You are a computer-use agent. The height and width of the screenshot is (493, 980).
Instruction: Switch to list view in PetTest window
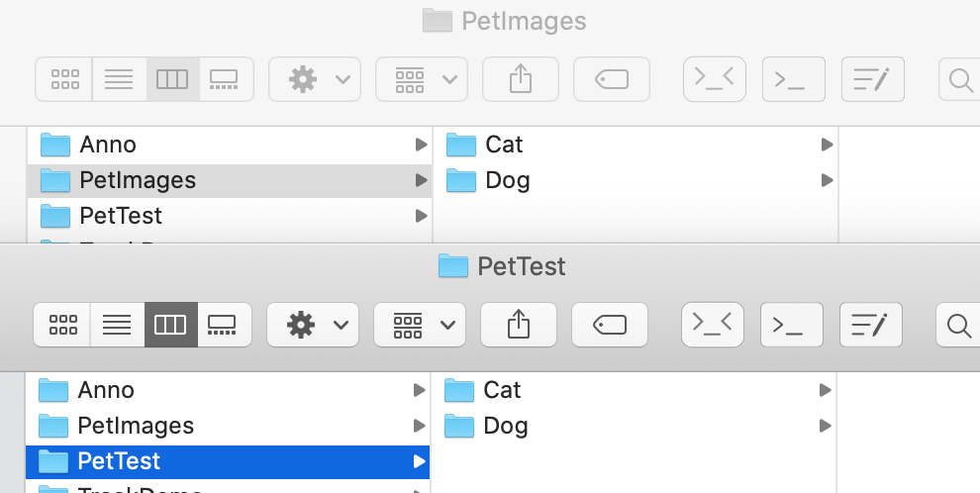tap(117, 325)
